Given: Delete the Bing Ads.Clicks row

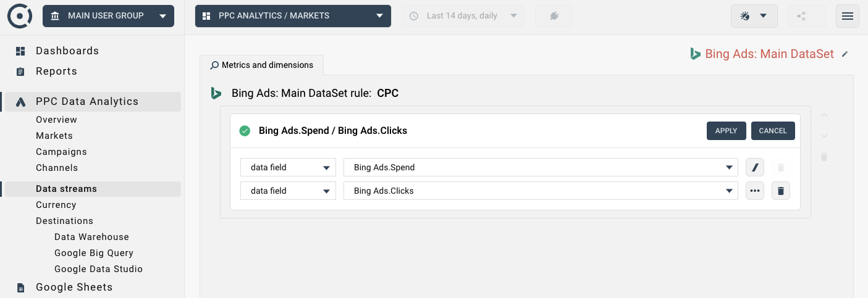Looking at the screenshot, I should 781,191.
